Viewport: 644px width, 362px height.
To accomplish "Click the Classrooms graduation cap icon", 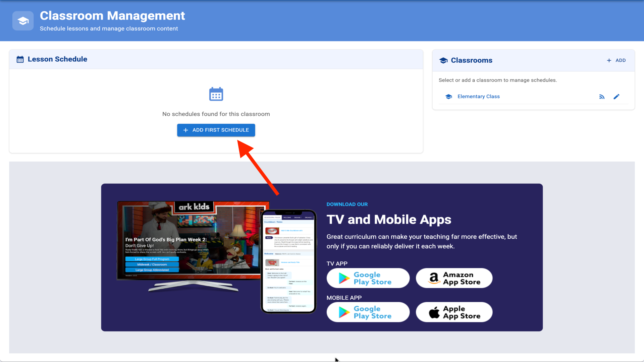I will pos(443,60).
